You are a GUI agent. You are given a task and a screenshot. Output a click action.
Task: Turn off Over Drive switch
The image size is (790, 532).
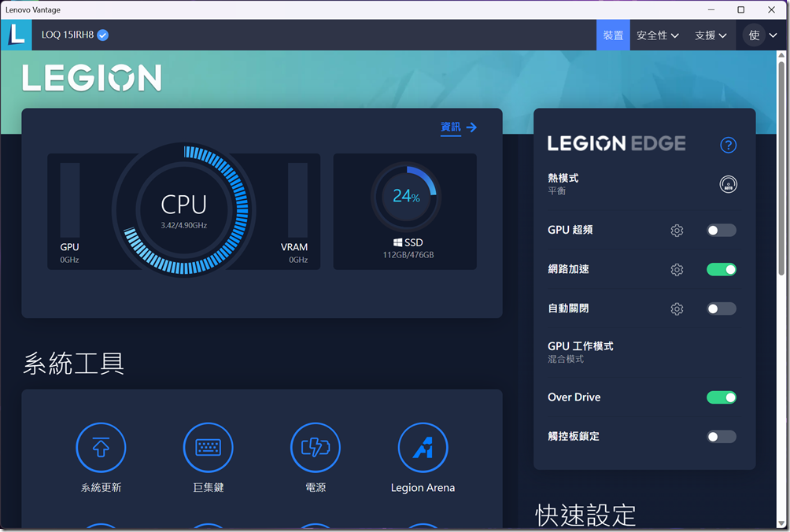(x=721, y=397)
